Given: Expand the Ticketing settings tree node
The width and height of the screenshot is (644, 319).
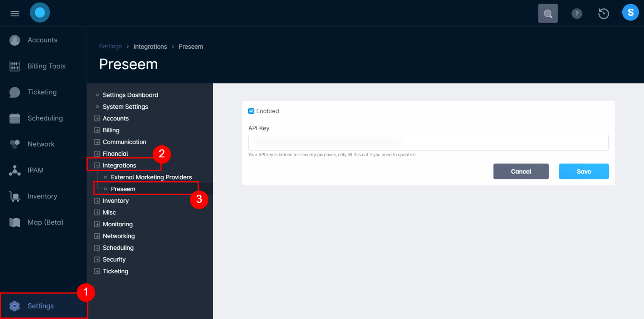Looking at the screenshot, I should pos(97,272).
